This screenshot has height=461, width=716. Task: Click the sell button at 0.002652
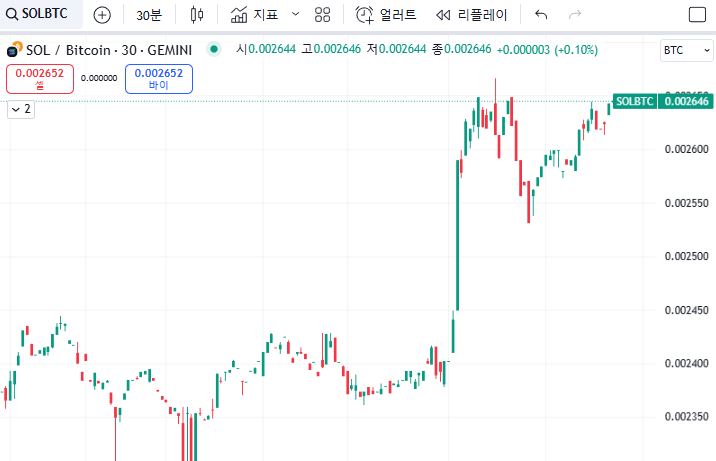pos(40,79)
